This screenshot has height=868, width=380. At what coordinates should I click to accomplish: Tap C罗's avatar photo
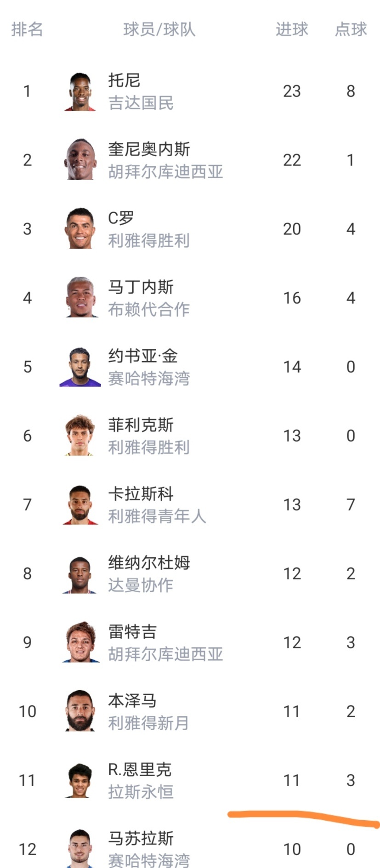(x=80, y=229)
